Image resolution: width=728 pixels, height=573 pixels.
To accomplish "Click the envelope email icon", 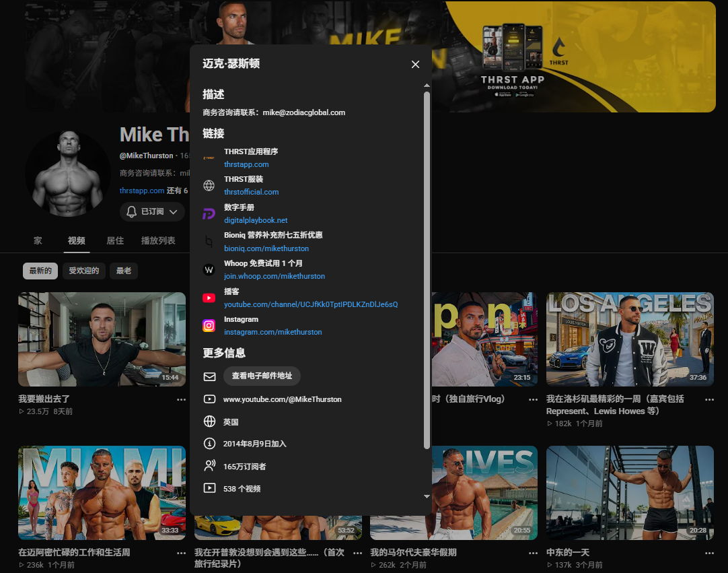I will pyautogui.click(x=209, y=376).
